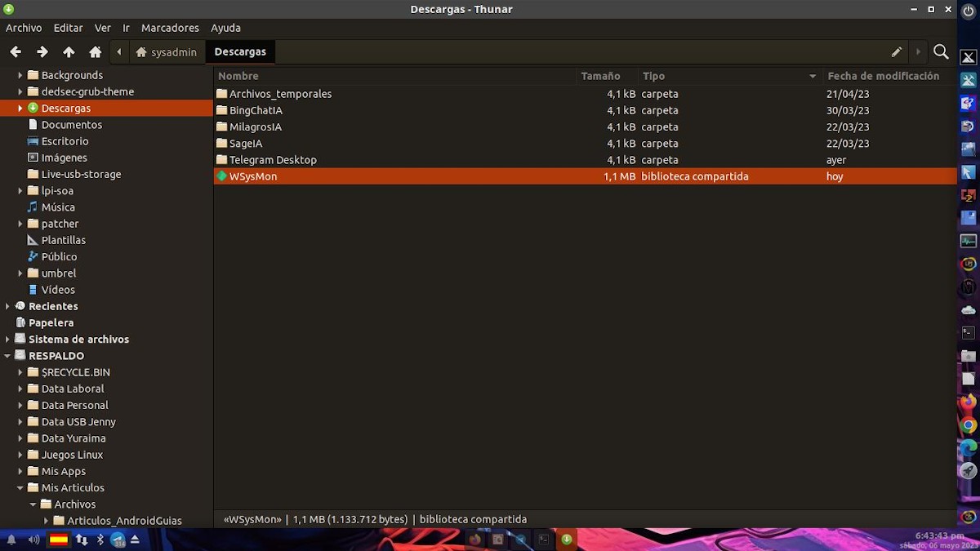Image resolution: width=980 pixels, height=551 pixels.
Task: Select the SageIA folder row
Action: pyautogui.click(x=585, y=144)
